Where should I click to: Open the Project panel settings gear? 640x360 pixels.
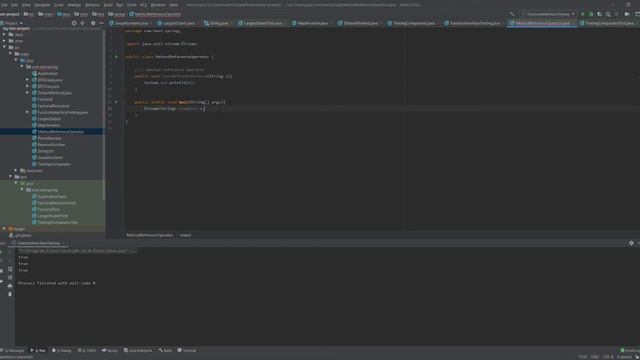tap(93, 23)
